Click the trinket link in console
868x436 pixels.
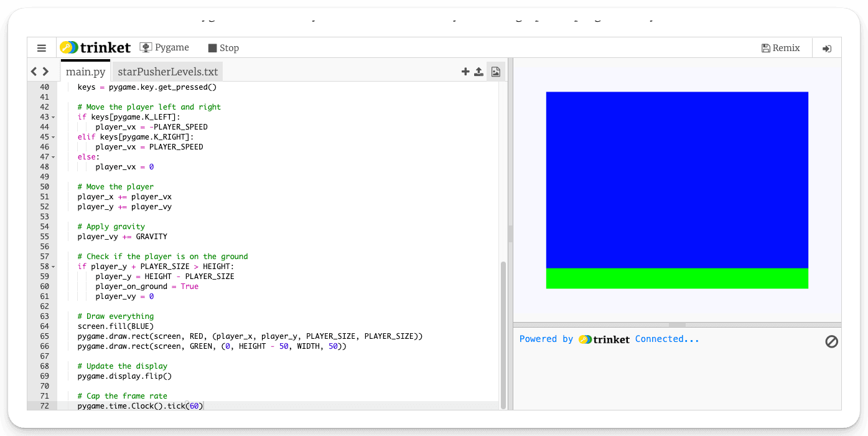click(604, 339)
